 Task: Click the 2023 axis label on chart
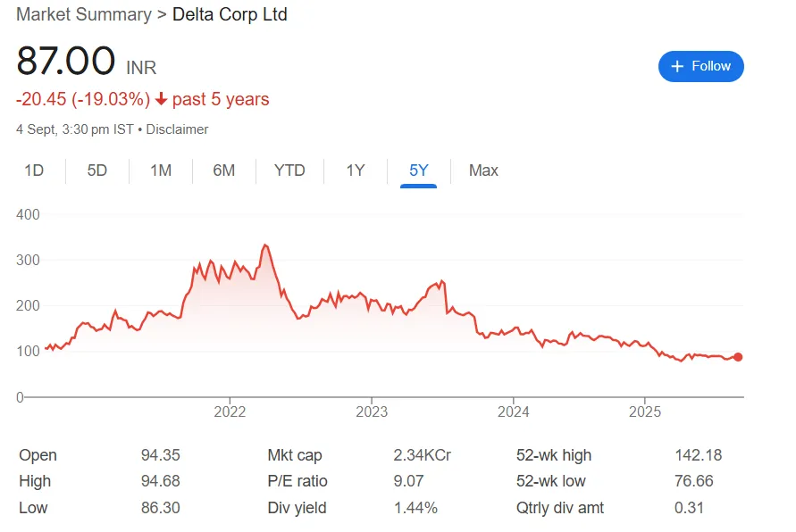tap(373, 412)
